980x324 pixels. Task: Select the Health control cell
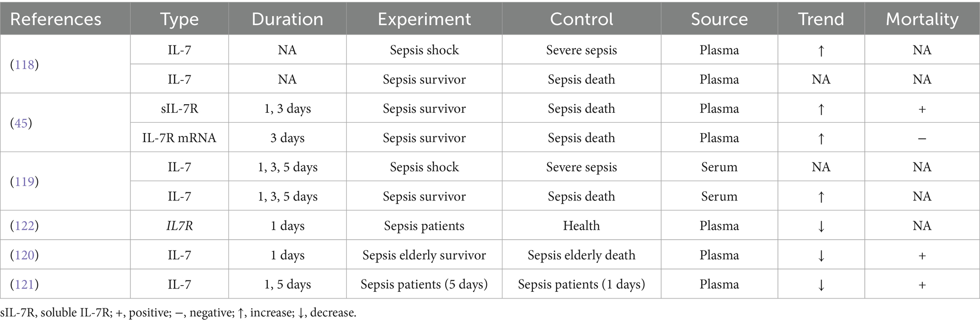(x=581, y=225)
